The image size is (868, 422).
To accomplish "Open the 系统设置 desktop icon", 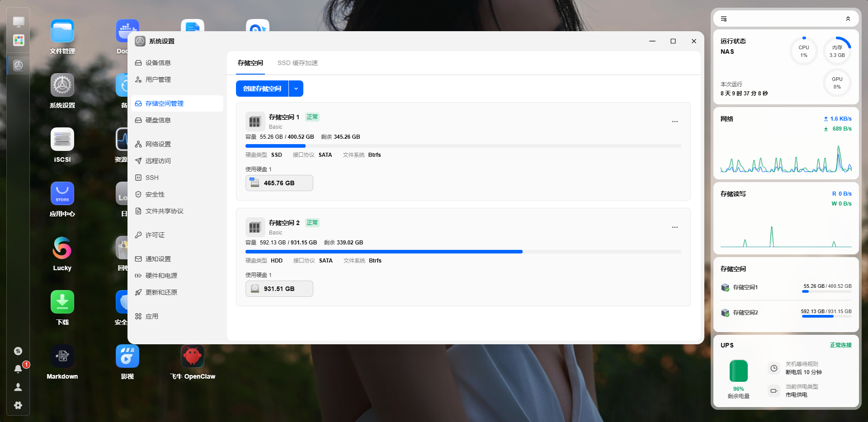I will [62, 85].
